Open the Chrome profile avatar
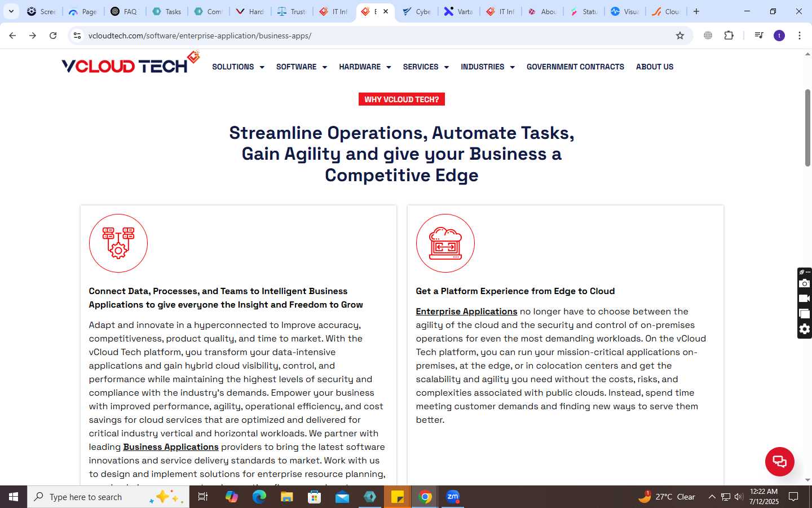 pyautogui.click(x=779, y=36)
